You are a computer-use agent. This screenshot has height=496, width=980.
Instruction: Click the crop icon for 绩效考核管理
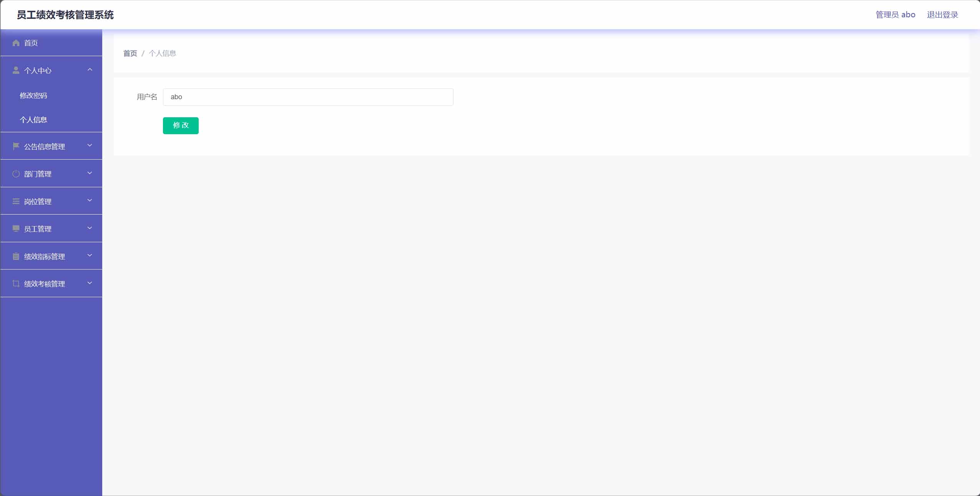point(16,284)
